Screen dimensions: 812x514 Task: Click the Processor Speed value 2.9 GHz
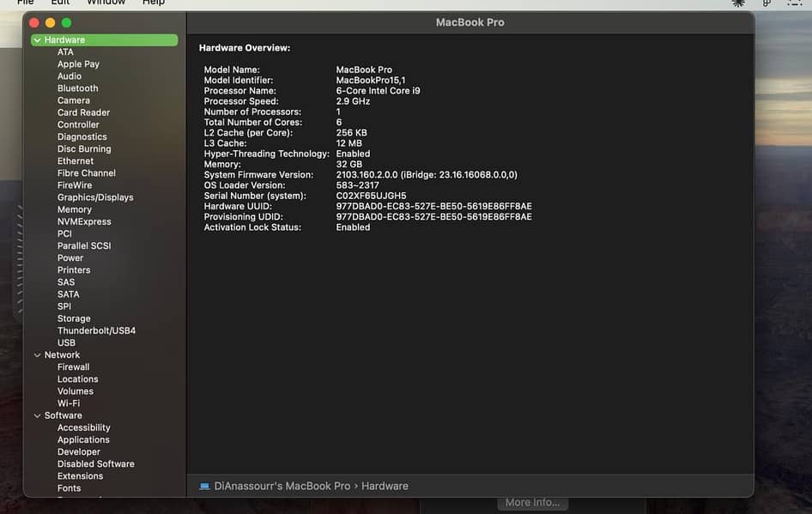[x=353, y=101]
